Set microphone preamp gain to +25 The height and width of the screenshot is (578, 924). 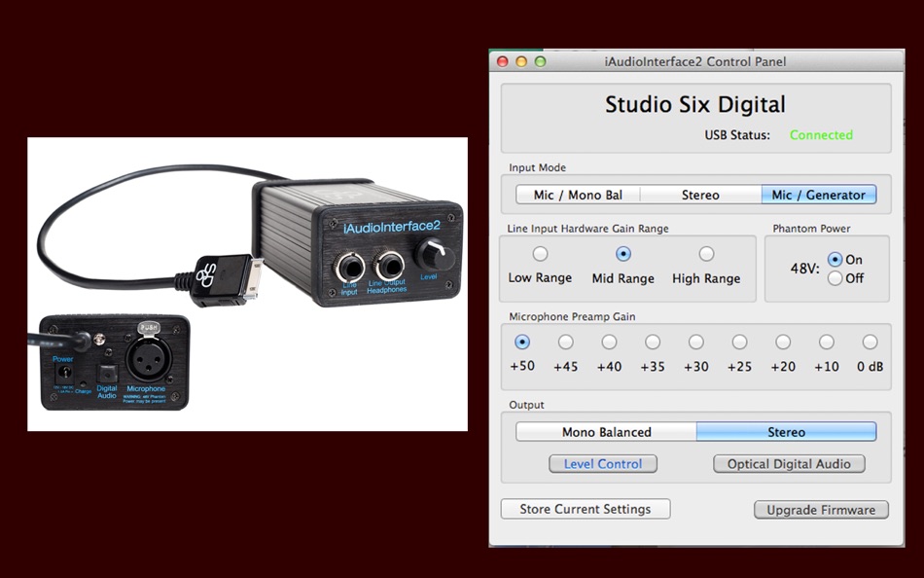[x=739, y=342]
